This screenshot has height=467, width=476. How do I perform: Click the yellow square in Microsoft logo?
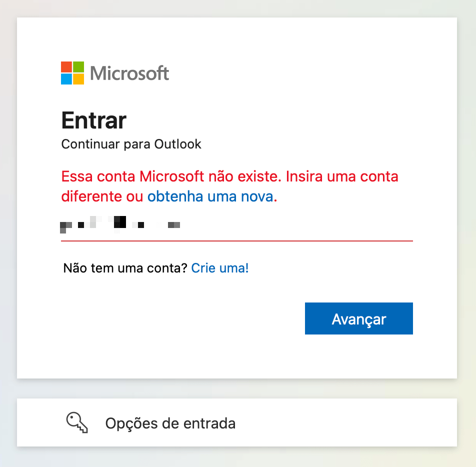coord(78,79)
